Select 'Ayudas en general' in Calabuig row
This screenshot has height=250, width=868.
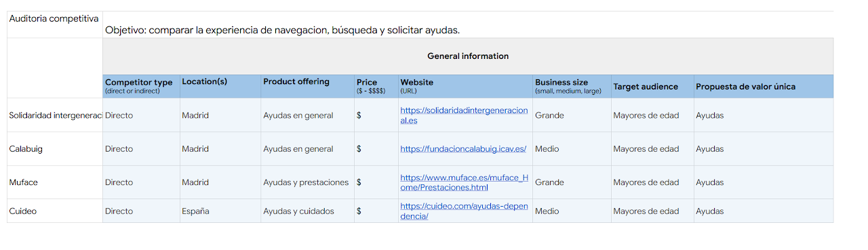[x=308, y=149]
